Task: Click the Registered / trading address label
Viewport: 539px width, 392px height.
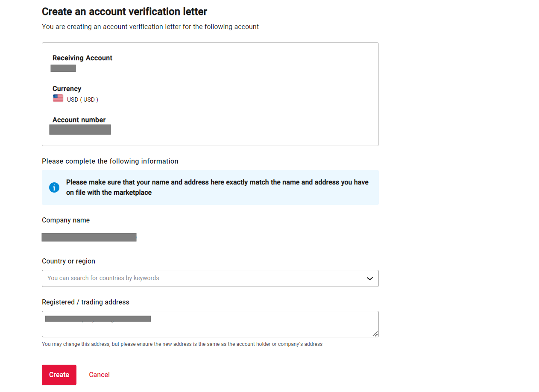Action: pos(85,302)
